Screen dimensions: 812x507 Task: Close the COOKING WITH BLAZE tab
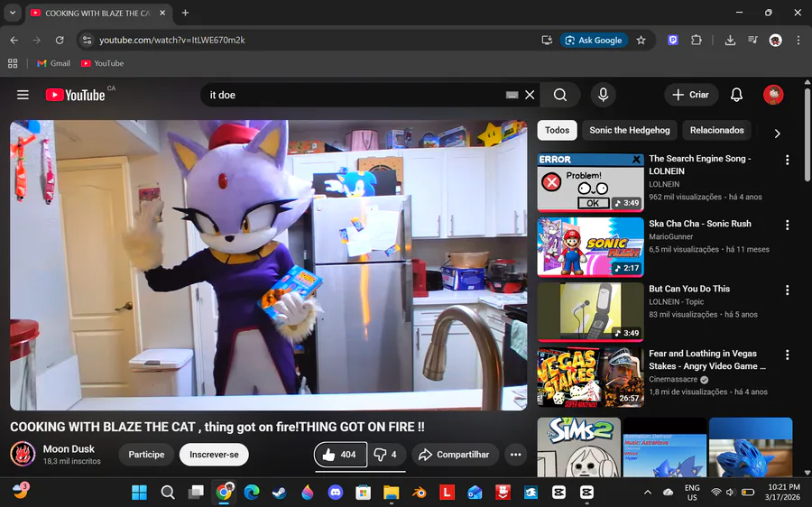point(162,13)
